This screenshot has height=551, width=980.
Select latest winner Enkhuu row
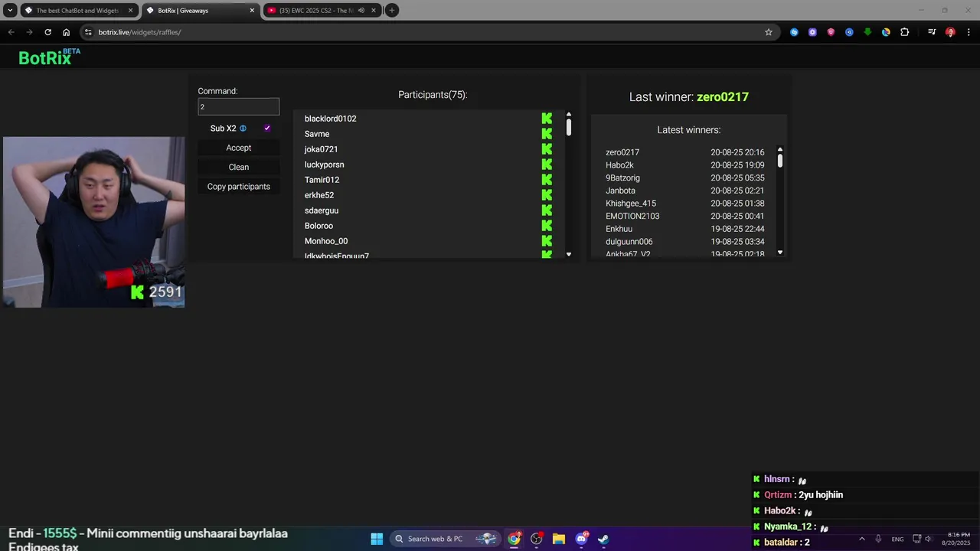(685, 229)
